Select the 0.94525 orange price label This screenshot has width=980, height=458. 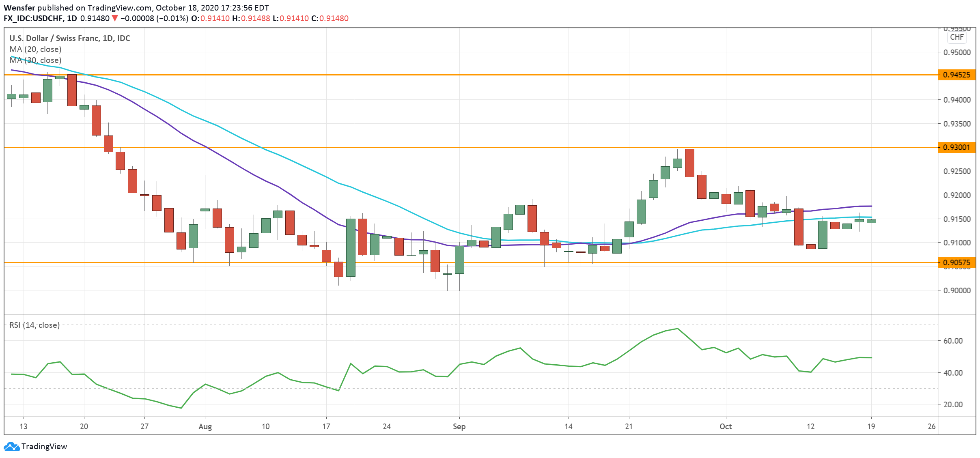(956, 75)
